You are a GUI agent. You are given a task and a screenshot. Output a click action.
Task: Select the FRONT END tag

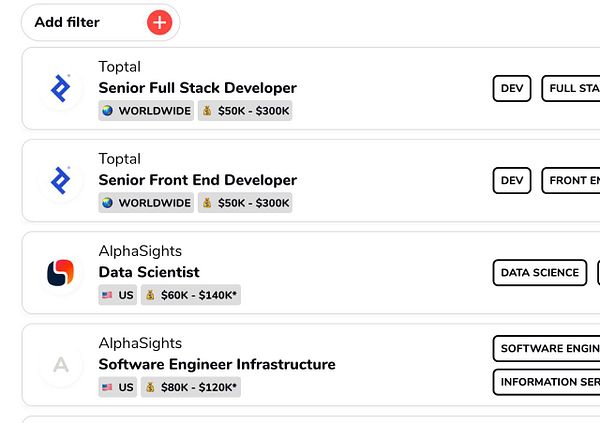click(x=572, y=180)
